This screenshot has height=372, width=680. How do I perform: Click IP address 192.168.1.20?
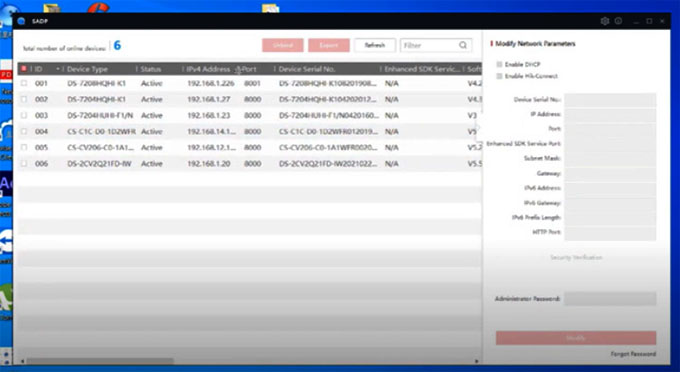[x=209, y=163]
